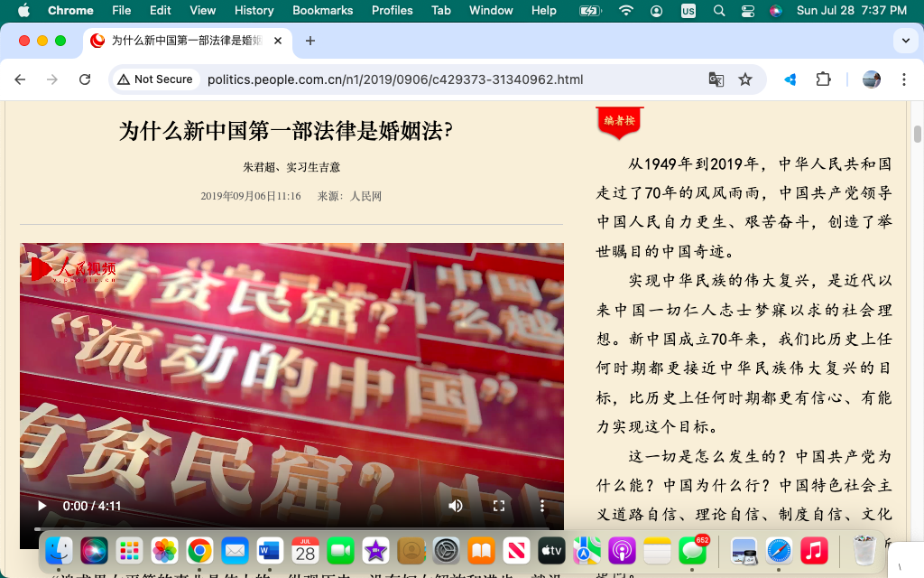Toggle video fullscreen mode

(499, 506)
